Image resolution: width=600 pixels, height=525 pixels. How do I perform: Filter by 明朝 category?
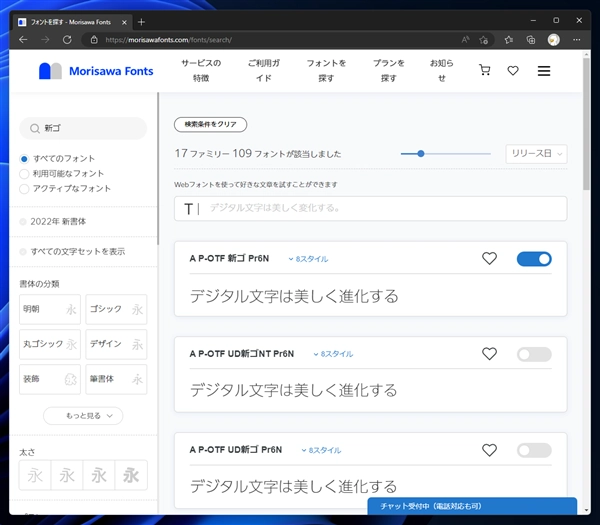point(50,309)
